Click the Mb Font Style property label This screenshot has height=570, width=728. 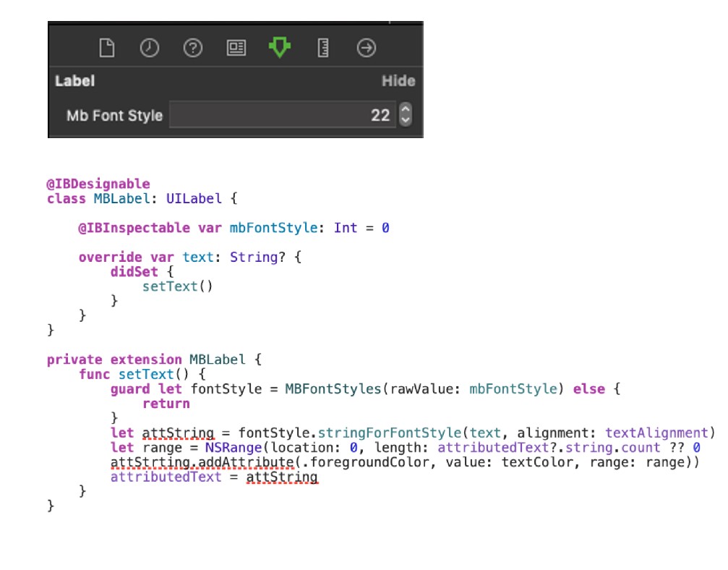pyautogui.click(x=114, y=116)
